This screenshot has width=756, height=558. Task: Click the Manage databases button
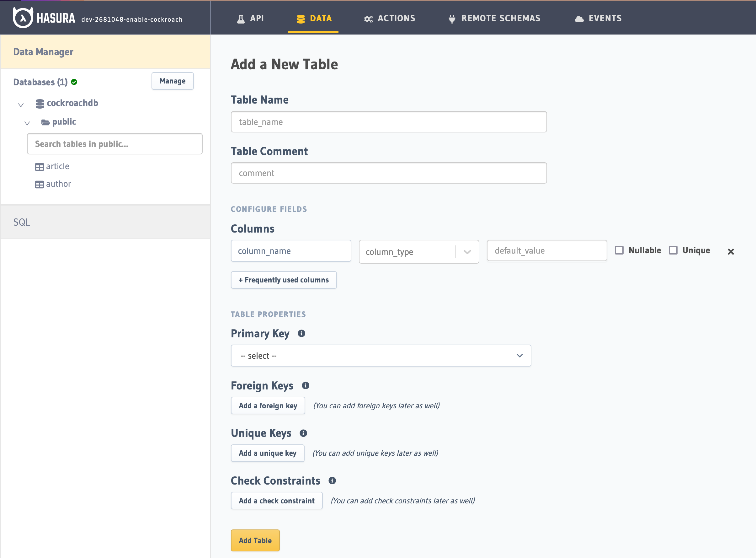(172, 81)
